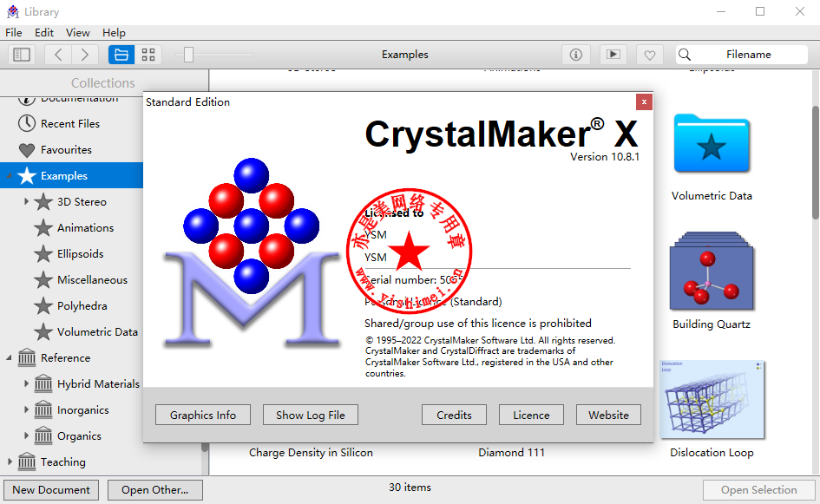Click the main content vertical scrollbar
Image resolution: width=820 pixels, height=504 pixels.
816,162
